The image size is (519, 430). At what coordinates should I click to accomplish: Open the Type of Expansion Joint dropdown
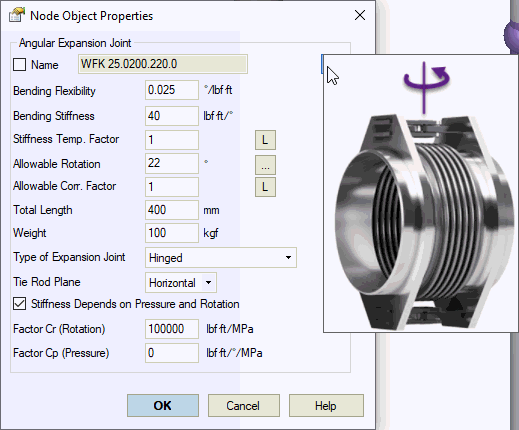pyautogui.click(x=288, y=257)
